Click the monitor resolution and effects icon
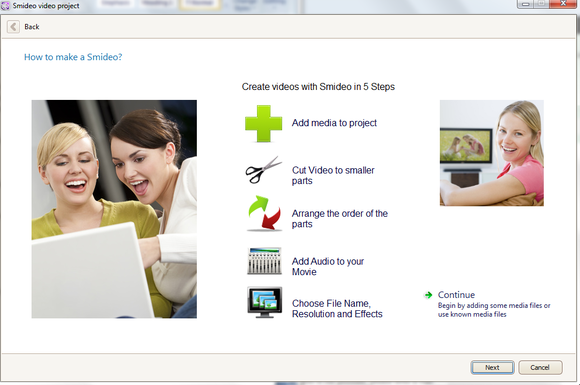580x385 pixels. click(264, 302)
